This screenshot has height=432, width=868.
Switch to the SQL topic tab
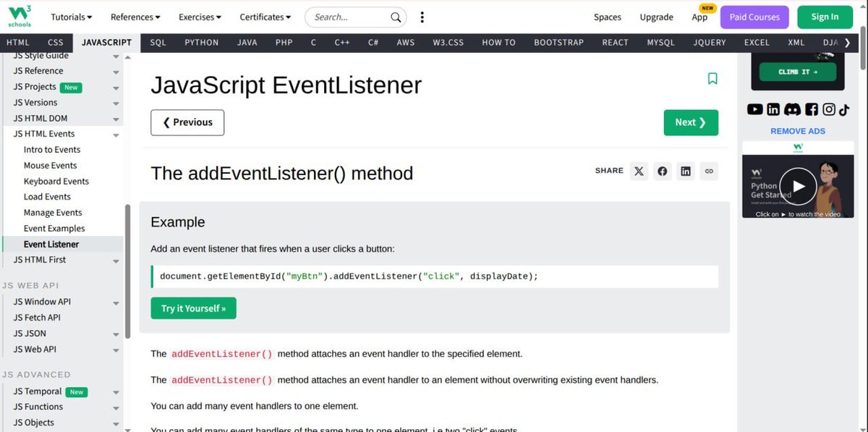pos(158,43)
